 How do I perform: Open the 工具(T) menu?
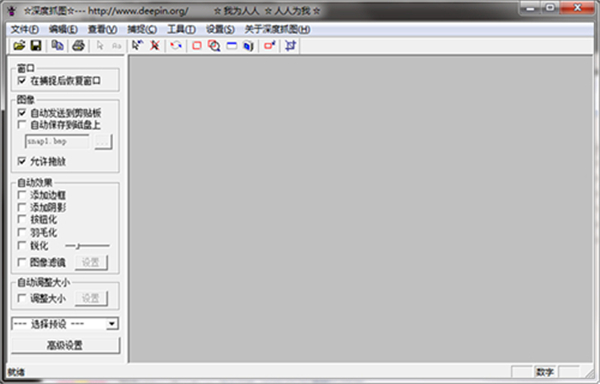(x=181, y=29)
